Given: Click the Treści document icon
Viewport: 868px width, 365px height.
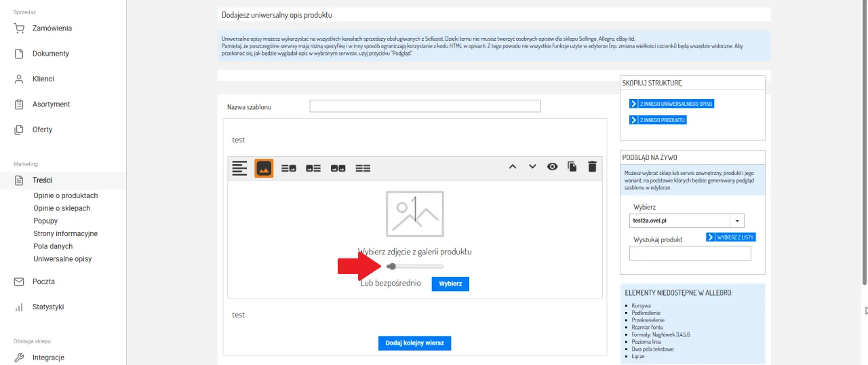Looking at the screenshot, I should [x=19, y=180].
